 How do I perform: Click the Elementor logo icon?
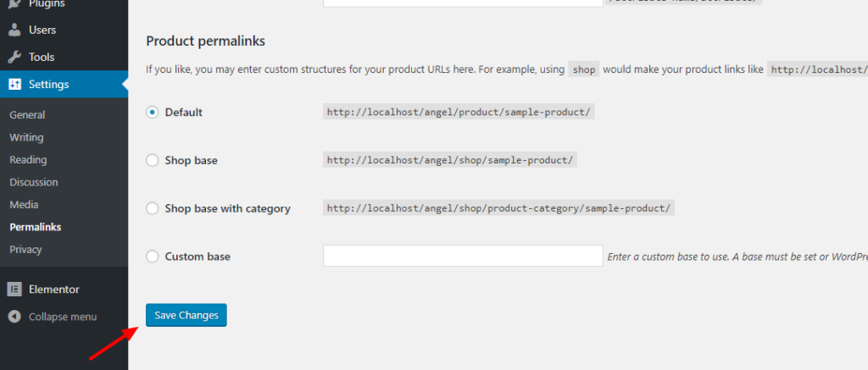14,290
